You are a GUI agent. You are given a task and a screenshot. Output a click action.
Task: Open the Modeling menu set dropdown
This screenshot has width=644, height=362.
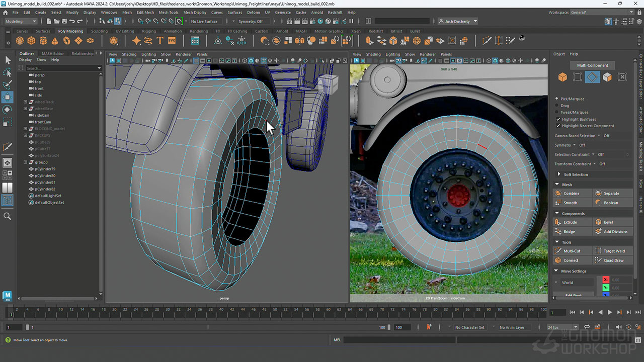(21, 21)
